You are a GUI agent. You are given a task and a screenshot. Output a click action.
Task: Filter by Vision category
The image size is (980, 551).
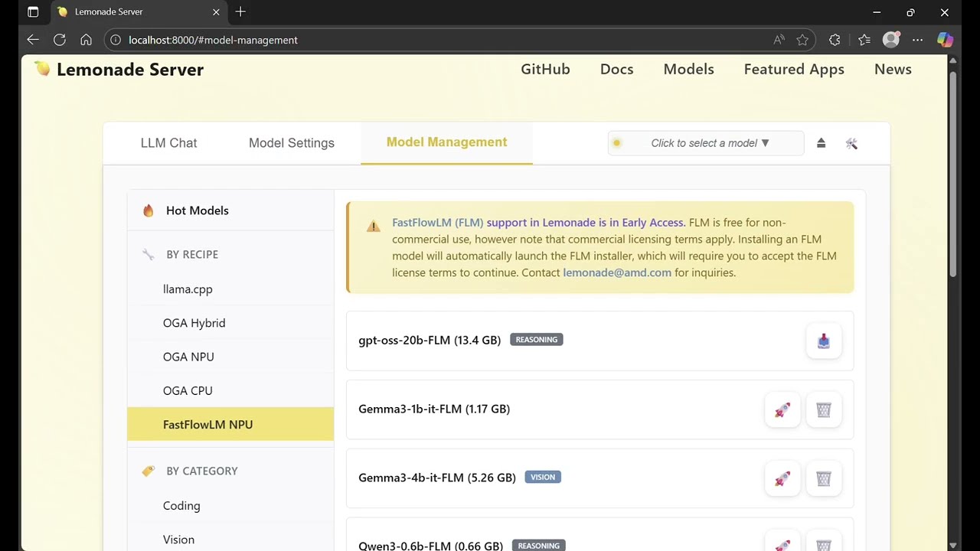tap(230, 540)
